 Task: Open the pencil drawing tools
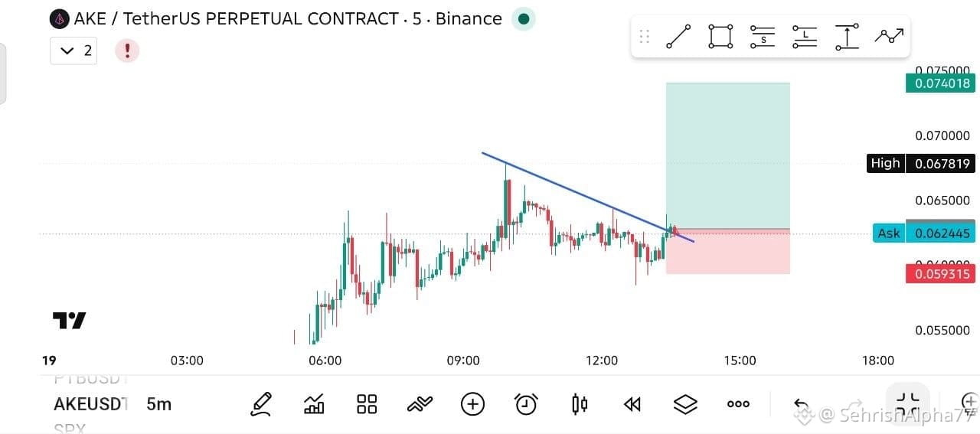[x=261, y=404]
